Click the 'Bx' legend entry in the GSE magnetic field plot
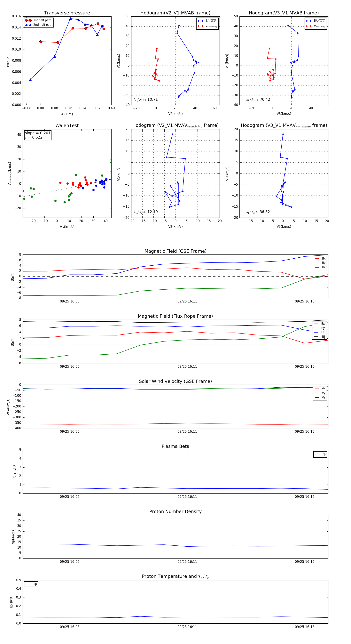Viewport: 351px width, 644px height. (320, 259)
